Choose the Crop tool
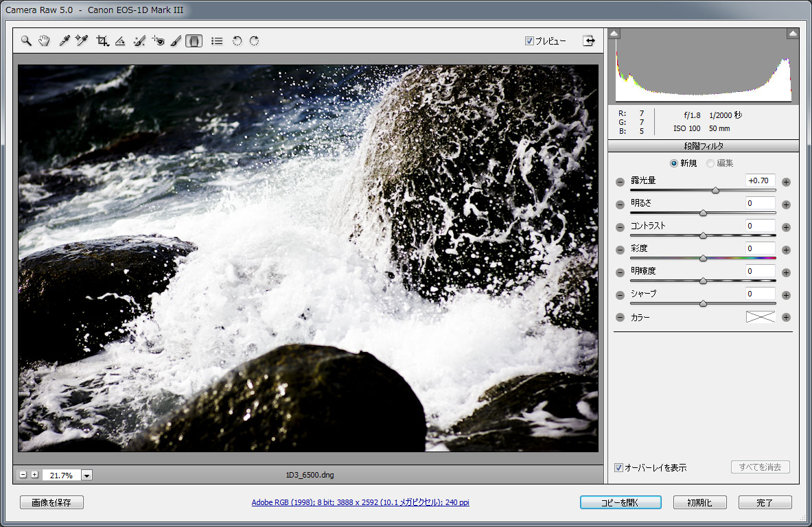812x527 pixels. 102,41
